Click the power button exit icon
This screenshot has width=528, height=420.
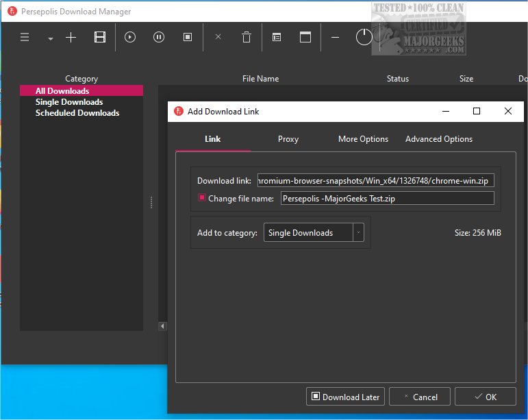[x=364, y=38]
